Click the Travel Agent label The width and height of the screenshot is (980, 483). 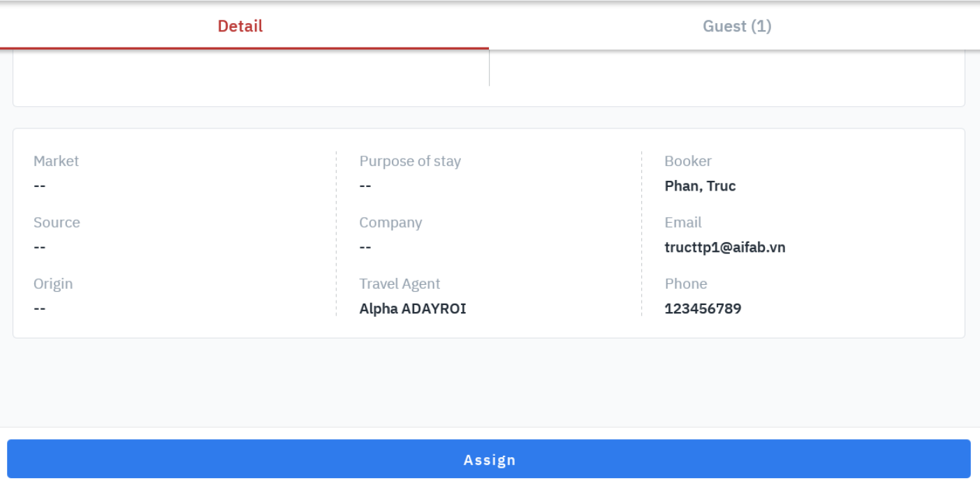[x=400, y=284]
